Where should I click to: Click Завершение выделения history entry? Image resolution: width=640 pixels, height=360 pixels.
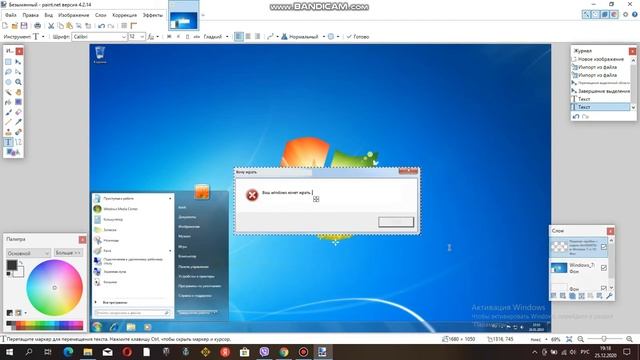pos(600,91)
